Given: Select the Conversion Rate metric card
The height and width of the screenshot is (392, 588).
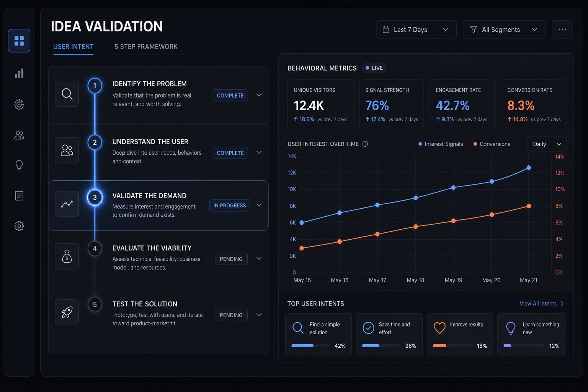Looking at the screenshot, I should pyautogui.click(x=534, y=104).
